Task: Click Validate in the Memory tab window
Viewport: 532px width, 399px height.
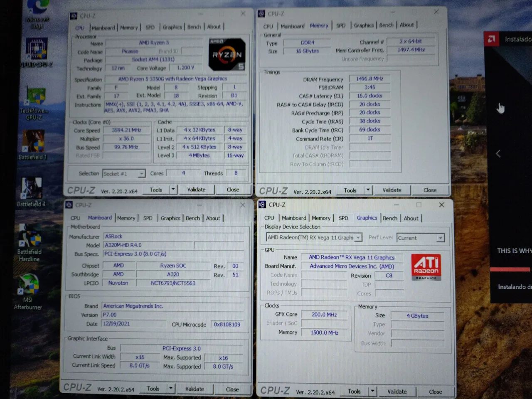Action: [392, 190]
